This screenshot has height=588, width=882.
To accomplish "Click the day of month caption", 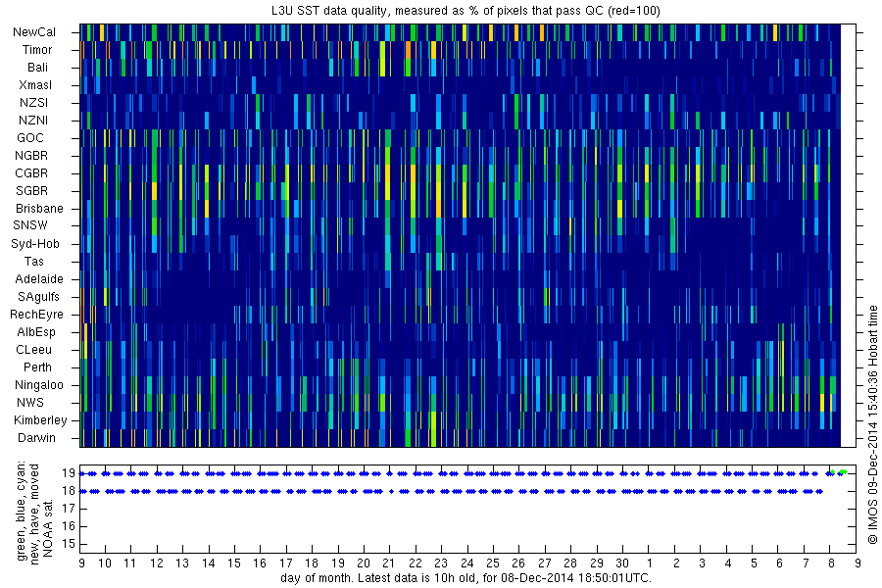I will 465,578.
